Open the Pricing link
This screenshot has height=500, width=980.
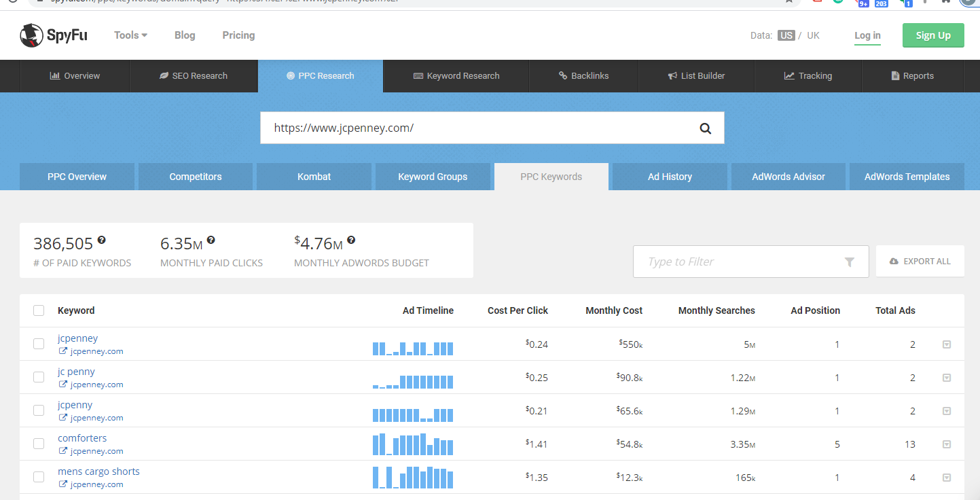238,35
